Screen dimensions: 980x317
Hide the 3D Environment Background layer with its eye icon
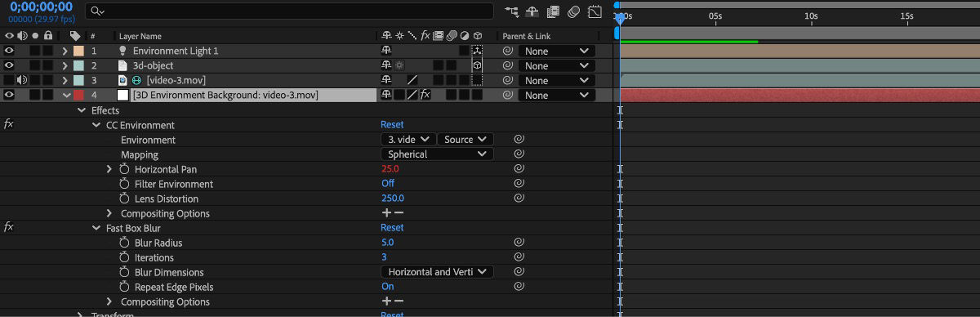pos(9,95)
